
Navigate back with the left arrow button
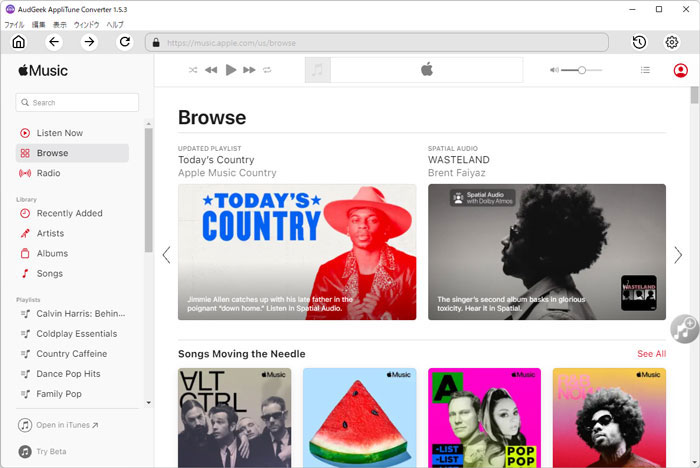(54, 42)
